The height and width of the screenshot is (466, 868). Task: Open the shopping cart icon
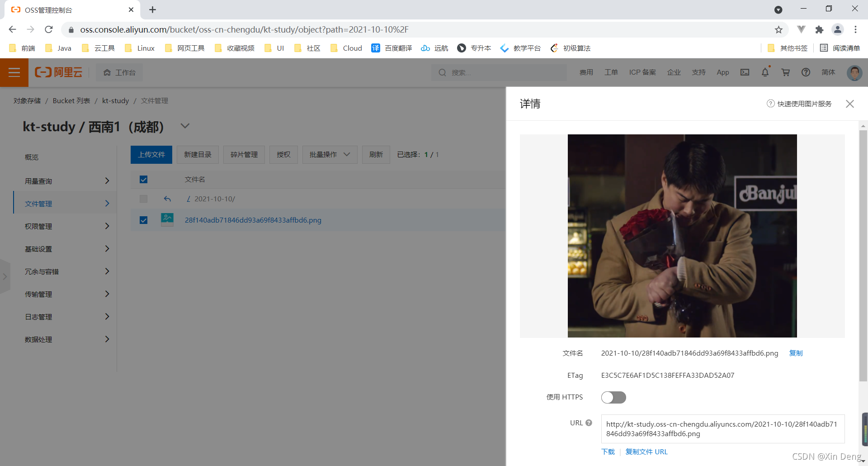pos(786,72)
